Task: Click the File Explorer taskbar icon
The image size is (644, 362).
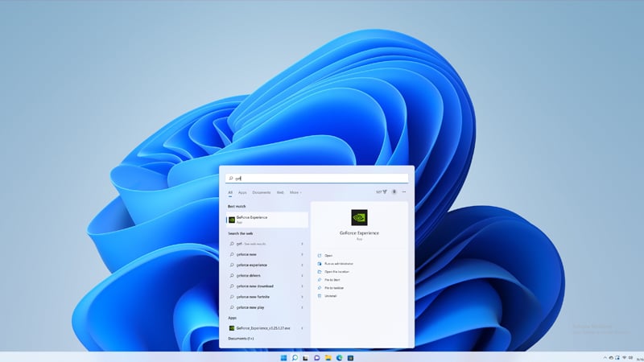Action: point(328,356)
